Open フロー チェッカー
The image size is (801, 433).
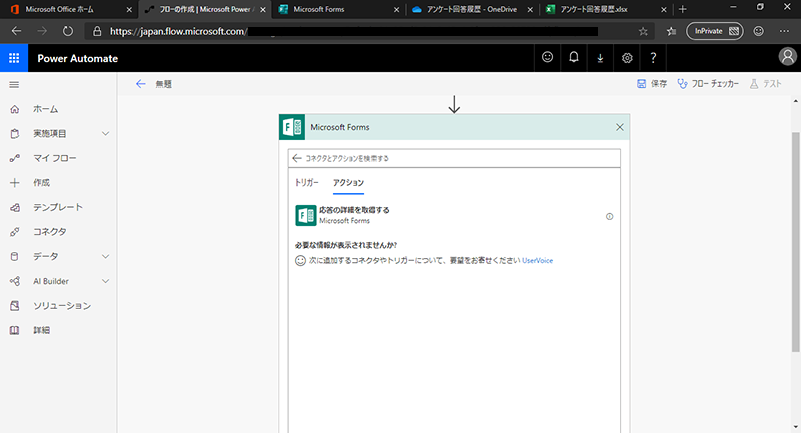[x=708, y=84]
